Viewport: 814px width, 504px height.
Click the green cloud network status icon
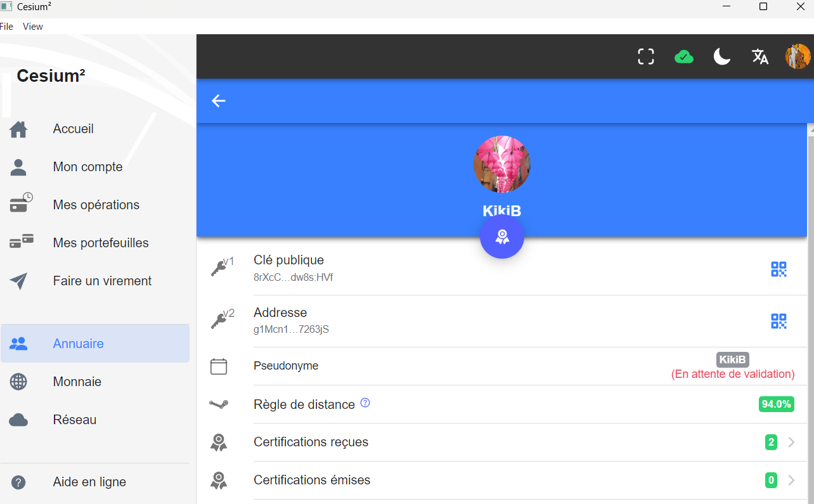coord(683,57)
